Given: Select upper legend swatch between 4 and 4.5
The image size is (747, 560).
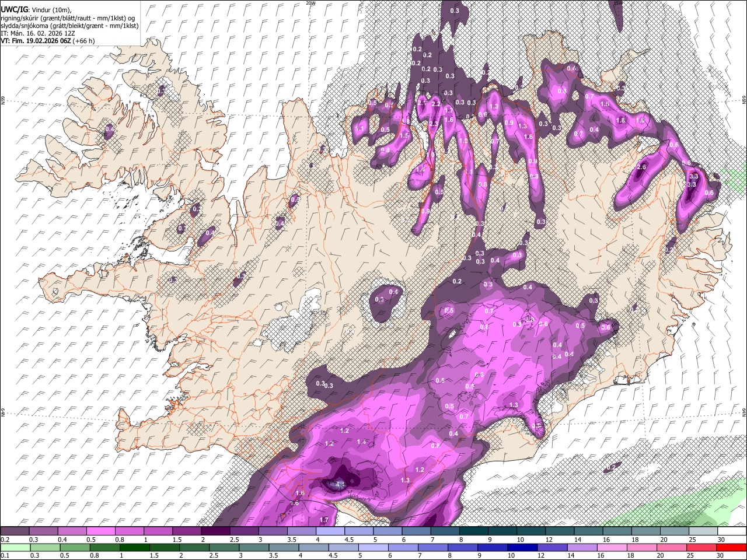Looking at the screenshot, I should [330, 531].
